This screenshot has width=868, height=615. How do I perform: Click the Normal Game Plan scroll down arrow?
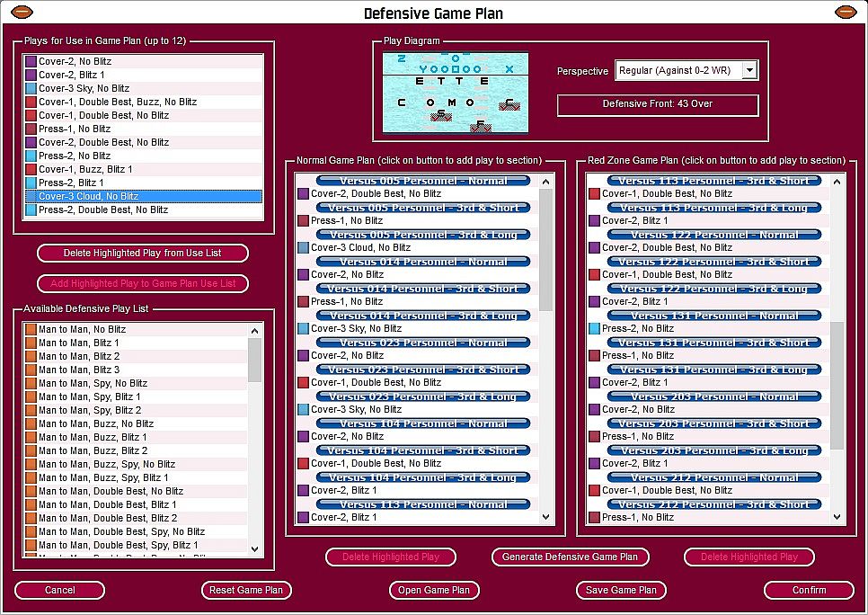coord(545,517)
